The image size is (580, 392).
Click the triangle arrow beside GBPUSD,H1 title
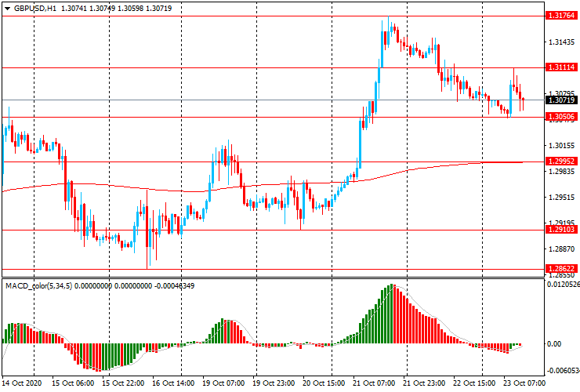pyautogui.click(x=7, y=7)
